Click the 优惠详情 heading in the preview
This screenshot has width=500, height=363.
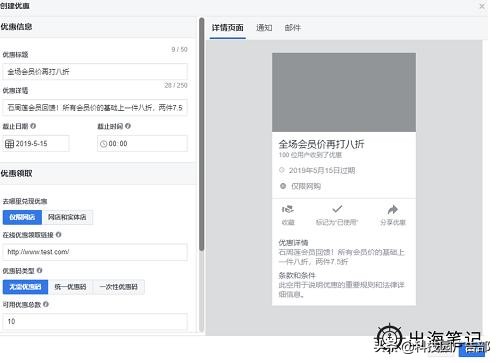click(293, 243)
